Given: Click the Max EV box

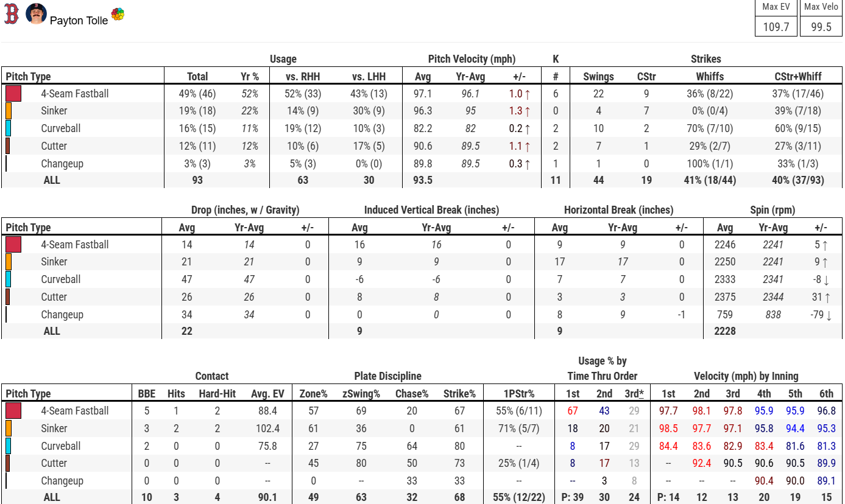Looking at the screenshot, I should click(x=776, y=19).
